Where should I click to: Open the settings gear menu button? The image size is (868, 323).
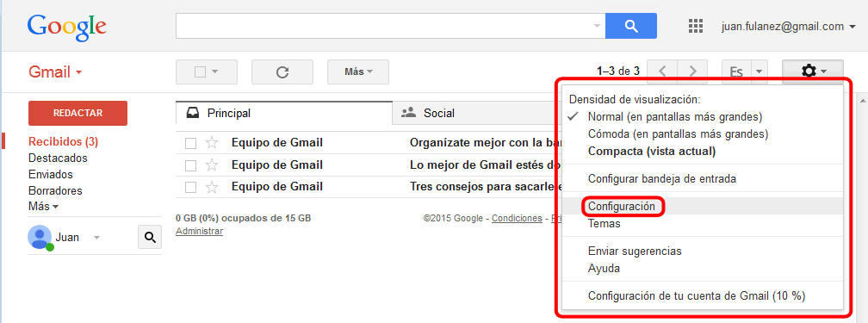(813, 71)
